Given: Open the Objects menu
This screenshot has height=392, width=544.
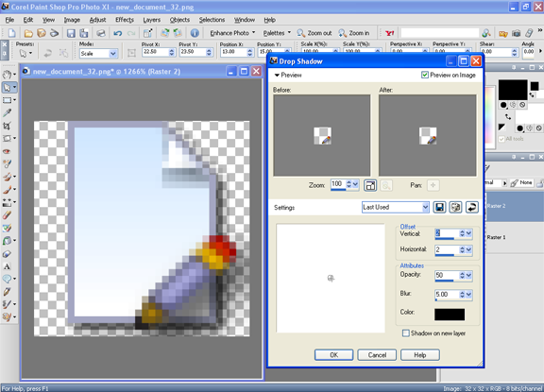Looking at the screenshot, I should click(179, 20).
